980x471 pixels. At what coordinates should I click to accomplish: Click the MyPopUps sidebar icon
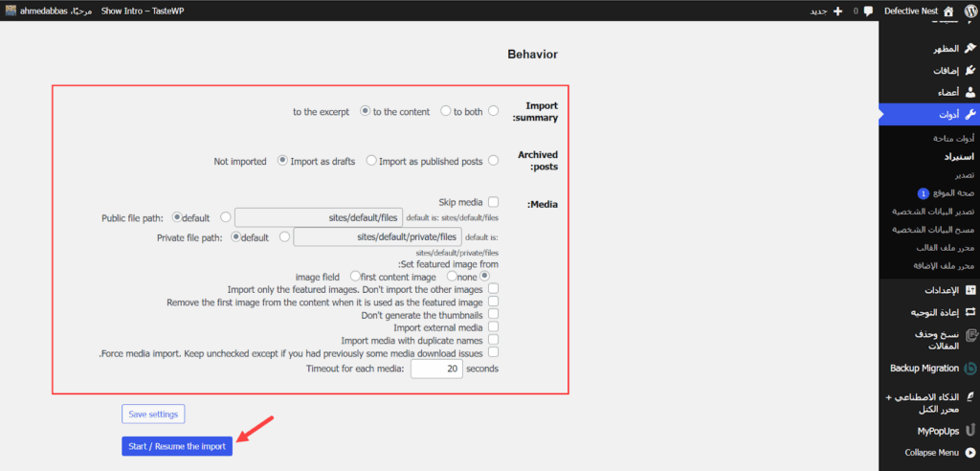point(969,431)
